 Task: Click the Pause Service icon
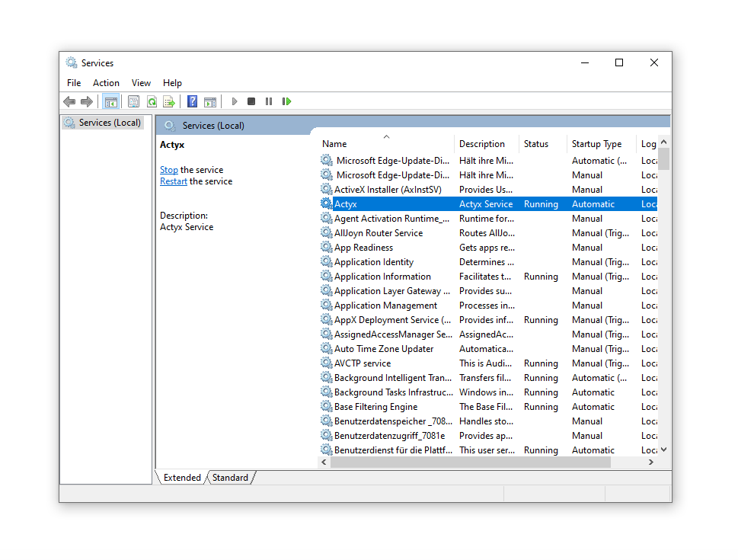tap(269, 101)
